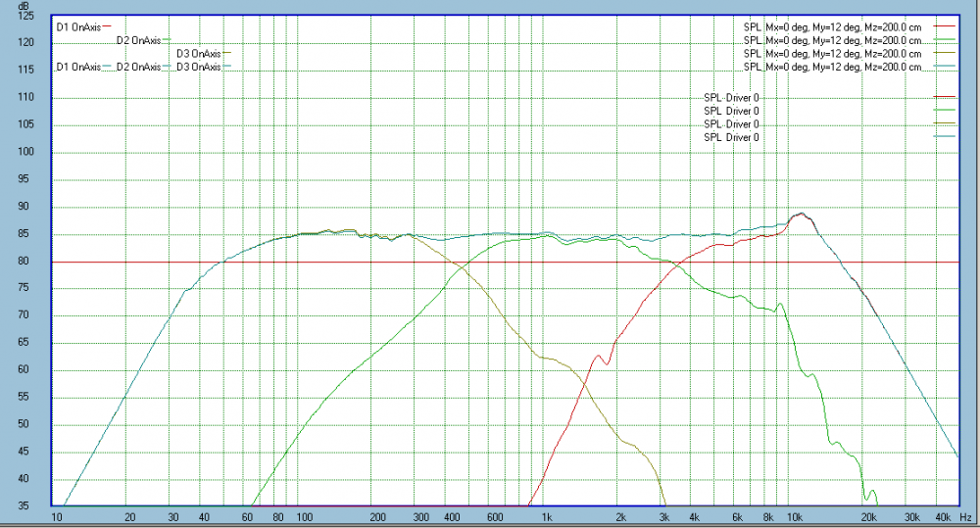
Task: Click the '4k' frequency axis label
Action: coord(695,517)
